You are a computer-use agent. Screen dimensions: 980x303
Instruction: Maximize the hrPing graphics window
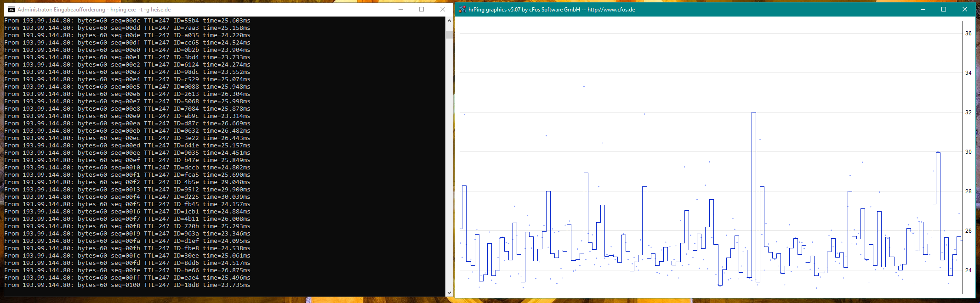(944, 10)
